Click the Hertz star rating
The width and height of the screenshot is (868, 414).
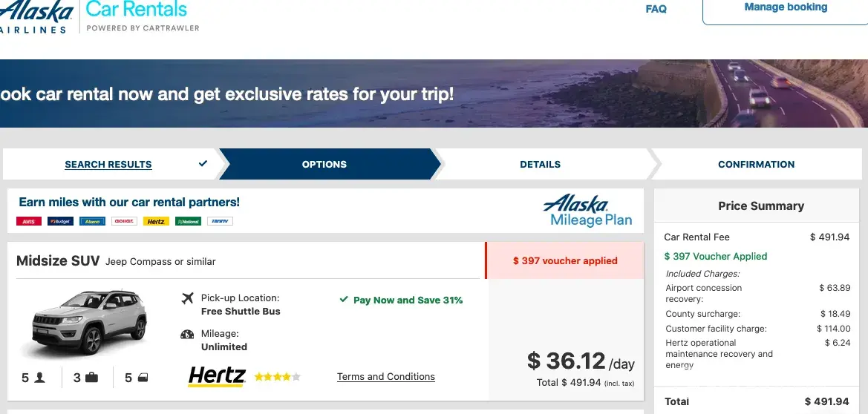coord(277,377)
